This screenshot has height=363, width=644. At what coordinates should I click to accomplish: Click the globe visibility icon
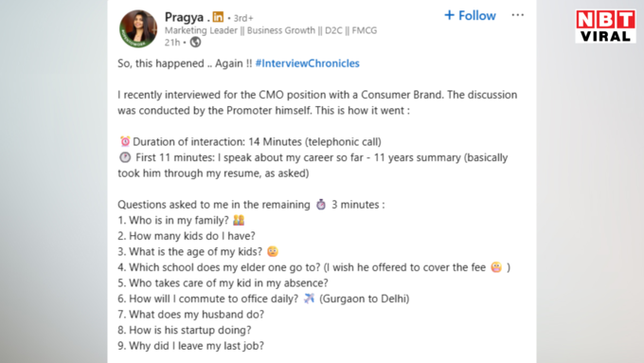coord(195,42)
